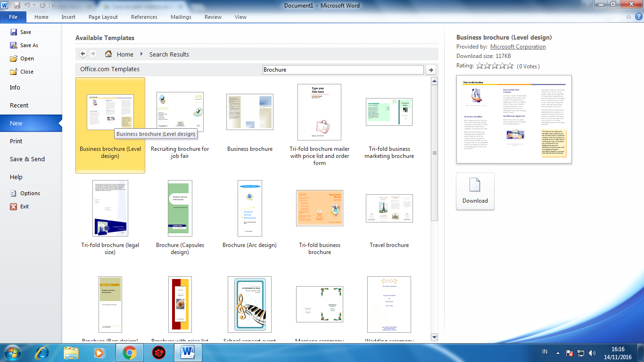Viewport: 644px width, 362px height.
Task: Open the Customize Quick Access Toolbar dropdown
Action: point(52,6)
